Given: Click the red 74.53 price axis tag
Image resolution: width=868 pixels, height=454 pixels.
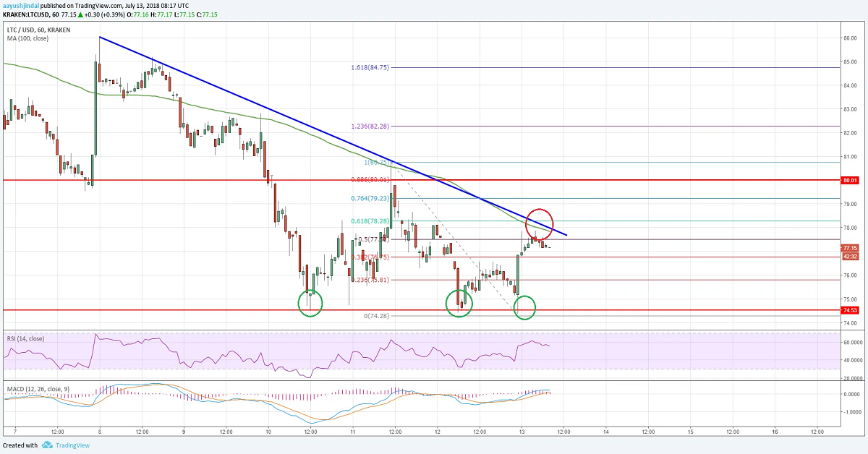Looking at the screenshot, I should click(x=850, y=309).
